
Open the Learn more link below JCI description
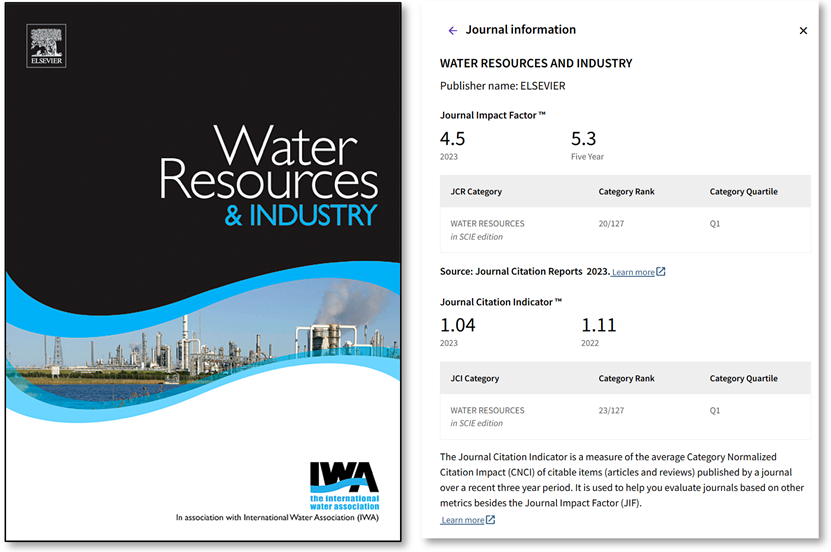click(x=462, y=520)
